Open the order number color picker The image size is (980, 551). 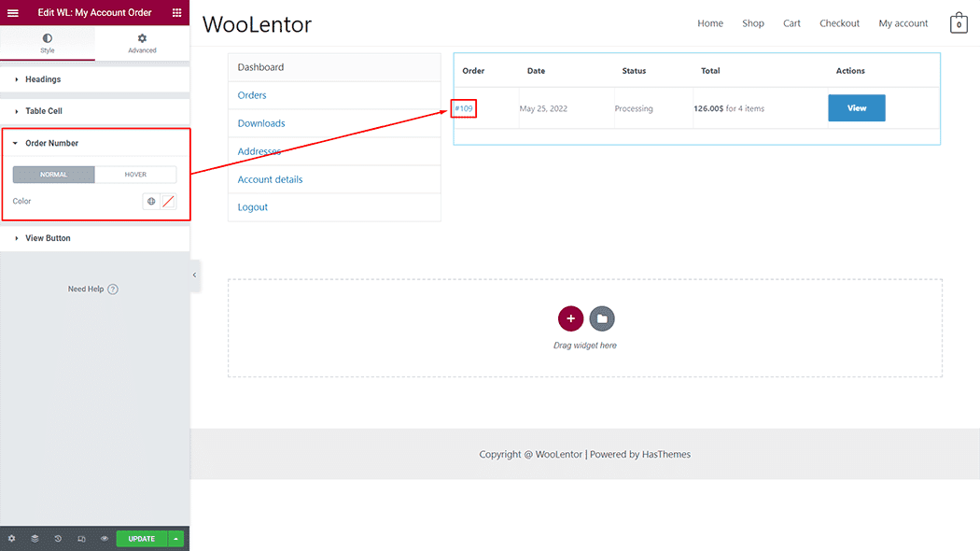coord(168,201)
